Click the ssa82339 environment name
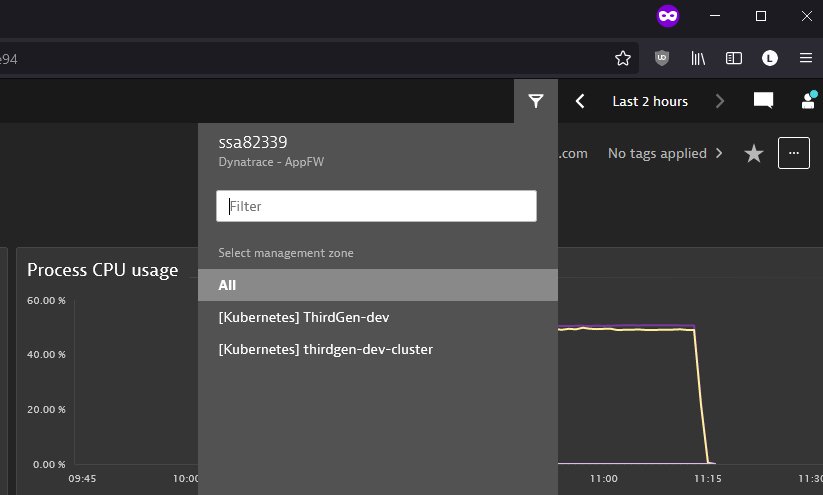Viewport: 823px width, 495px height. pyautogui.click(x=252, y=142)
